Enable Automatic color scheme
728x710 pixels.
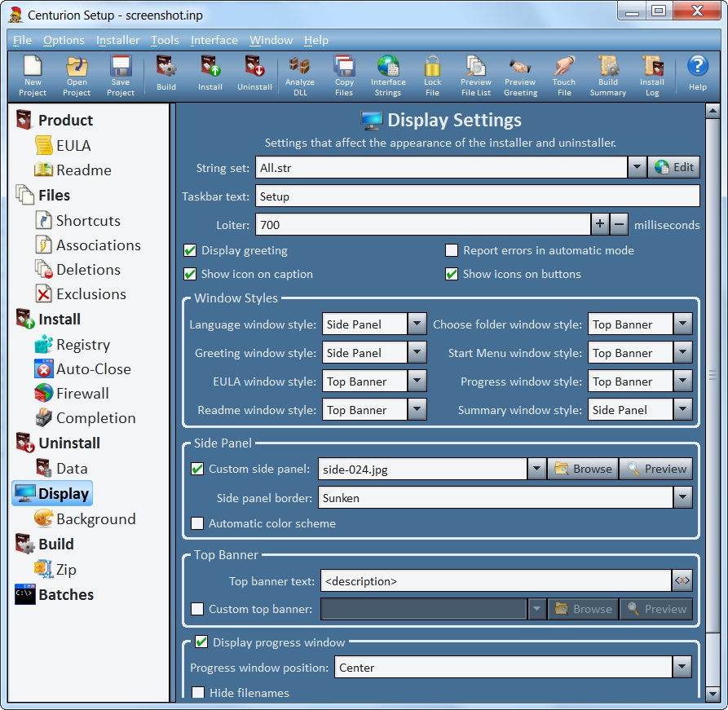pos(197,523)
